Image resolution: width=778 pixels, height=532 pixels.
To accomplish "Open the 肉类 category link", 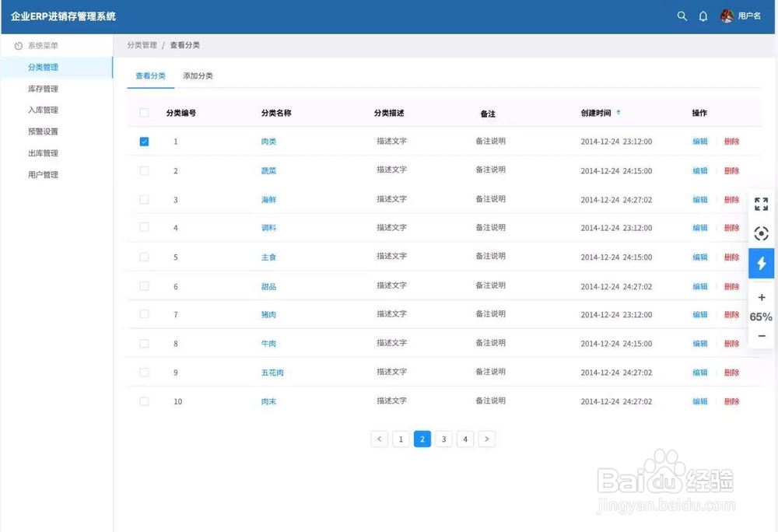I will [x=268, y=142].
